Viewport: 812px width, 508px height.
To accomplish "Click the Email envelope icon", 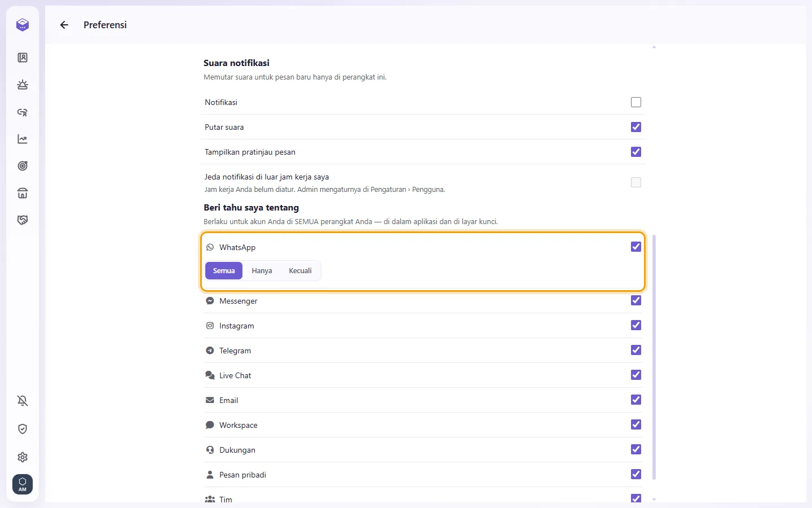I will click(x=210, y=400).
